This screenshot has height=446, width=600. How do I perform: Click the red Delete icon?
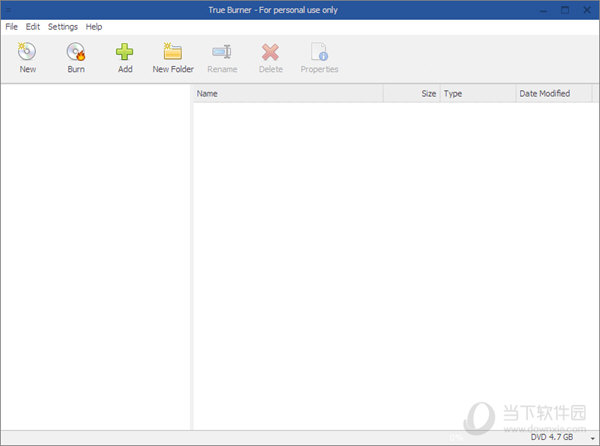click(x=271, y=52)
